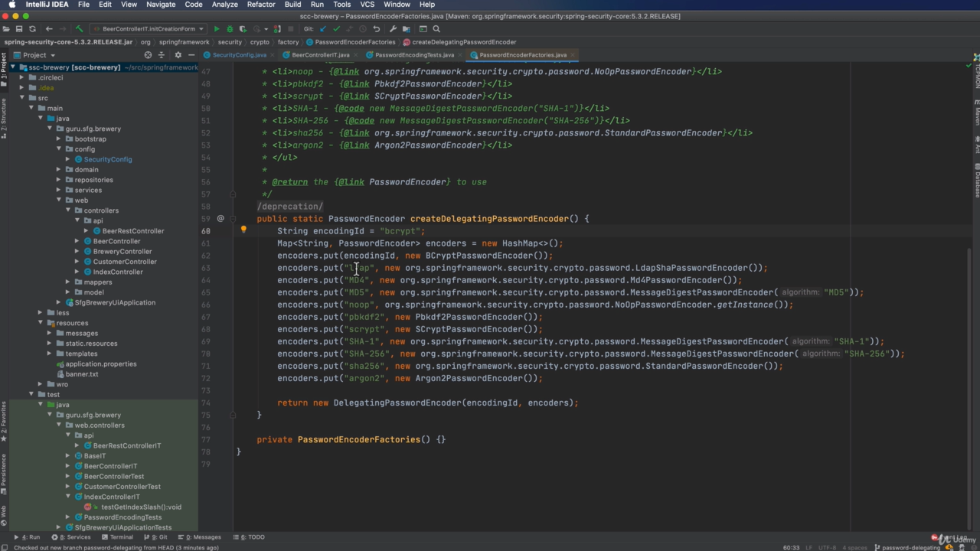The height and width of the screenshot is (551, 980).
Task: Run the BeerControllerIT.initCreationForm configuration
Action: [217, 29]
